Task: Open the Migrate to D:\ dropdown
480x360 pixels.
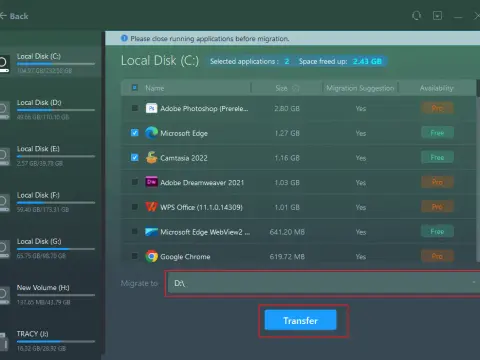Action: click(323, 283)
